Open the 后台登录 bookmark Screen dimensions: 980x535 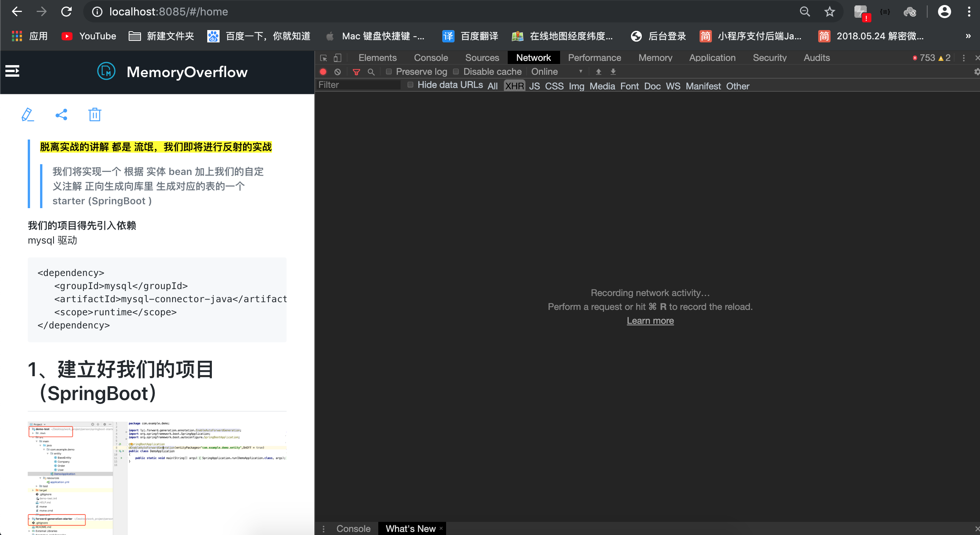point(658,36)
